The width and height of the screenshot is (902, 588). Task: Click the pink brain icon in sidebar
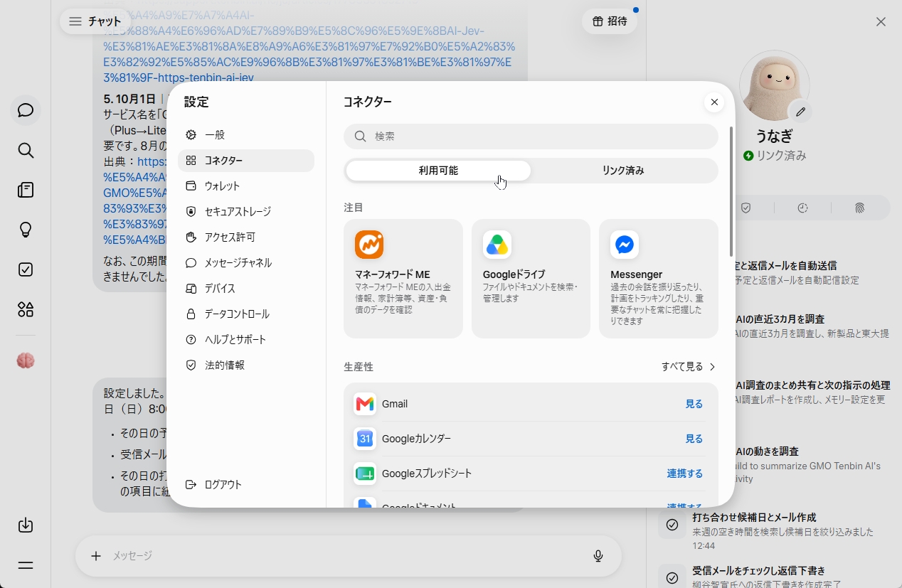click(26, 361)
